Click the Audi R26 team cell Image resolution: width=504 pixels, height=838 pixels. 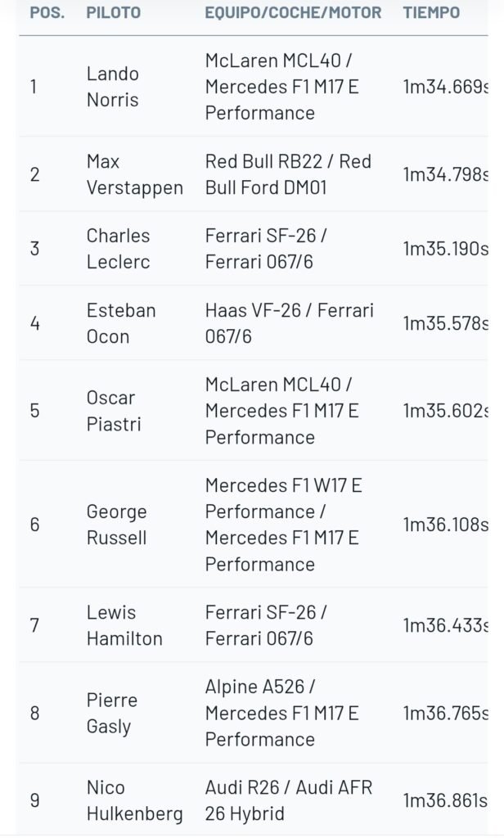288,800
